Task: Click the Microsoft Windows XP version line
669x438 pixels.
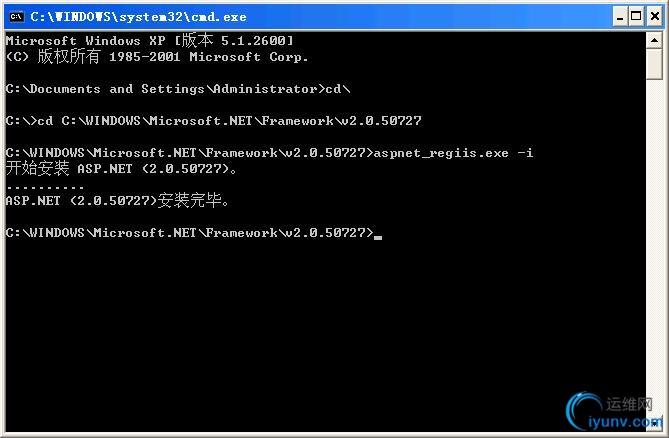Action: [x=150, y=41]
